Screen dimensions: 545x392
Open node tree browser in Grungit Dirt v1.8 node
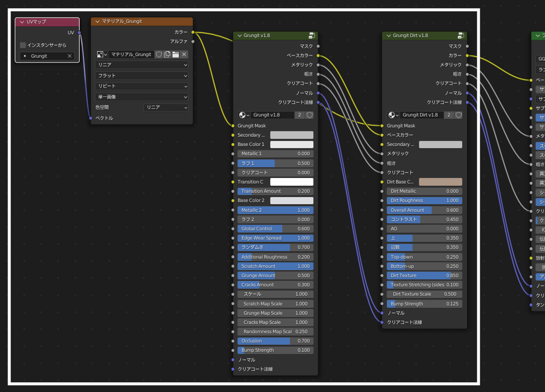coord(393,115)
